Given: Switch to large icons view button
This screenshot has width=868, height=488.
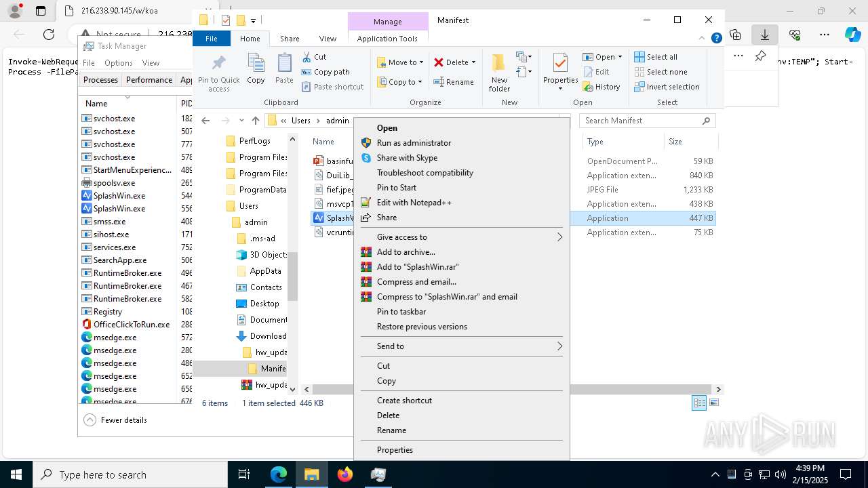Looking at the screenshot, I should pos(713,403).
